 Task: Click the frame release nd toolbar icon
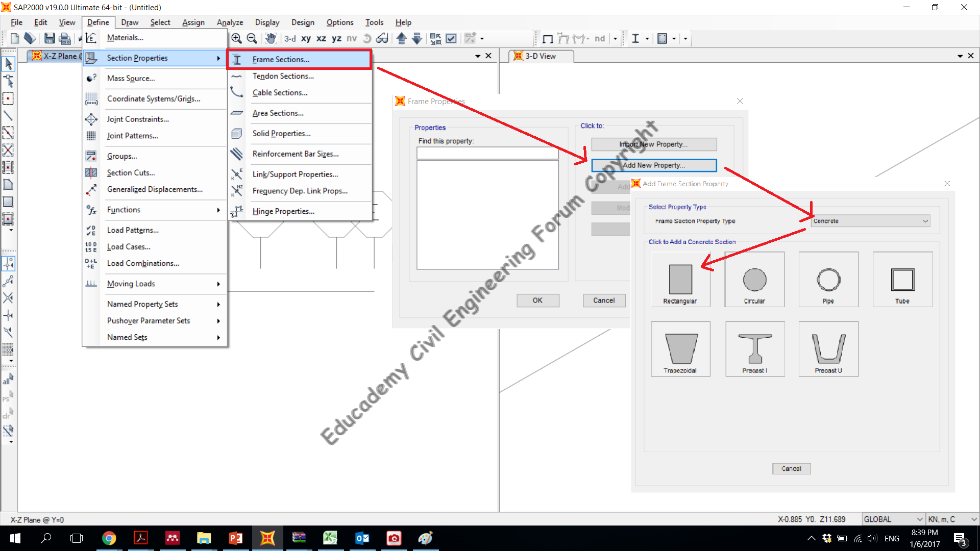point(600,38)
